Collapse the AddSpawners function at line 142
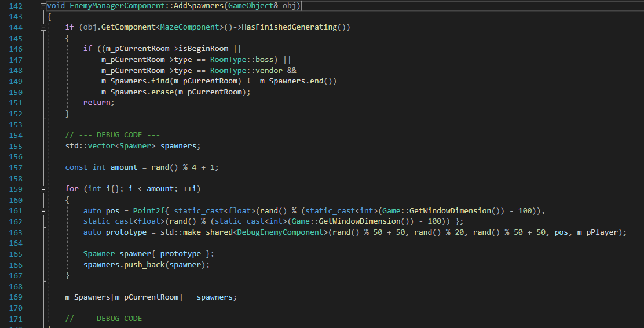 [43, 6]
